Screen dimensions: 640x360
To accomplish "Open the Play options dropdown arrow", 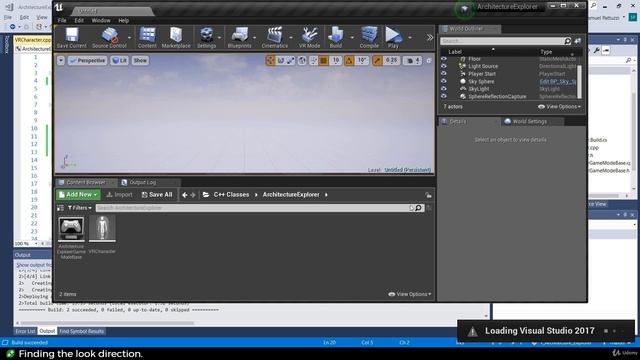I will coord(410,38).
